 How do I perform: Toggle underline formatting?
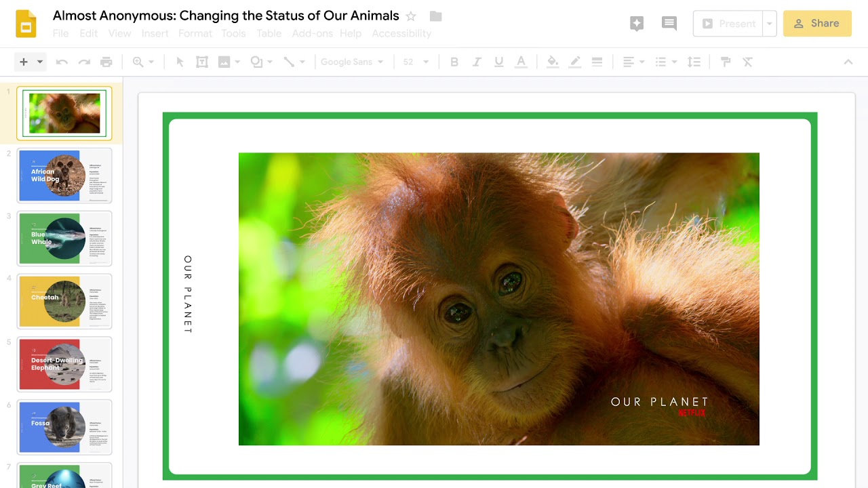point(499,62)
